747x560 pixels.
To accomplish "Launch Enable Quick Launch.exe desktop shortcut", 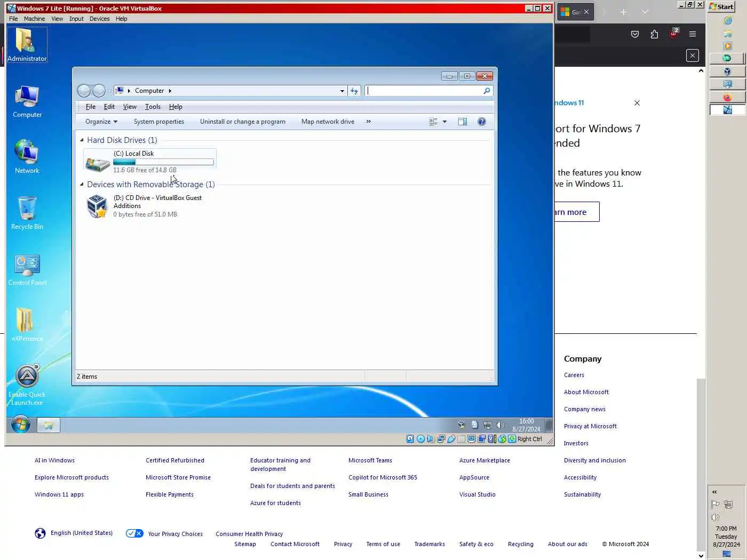I will click(x=27, y=385).
